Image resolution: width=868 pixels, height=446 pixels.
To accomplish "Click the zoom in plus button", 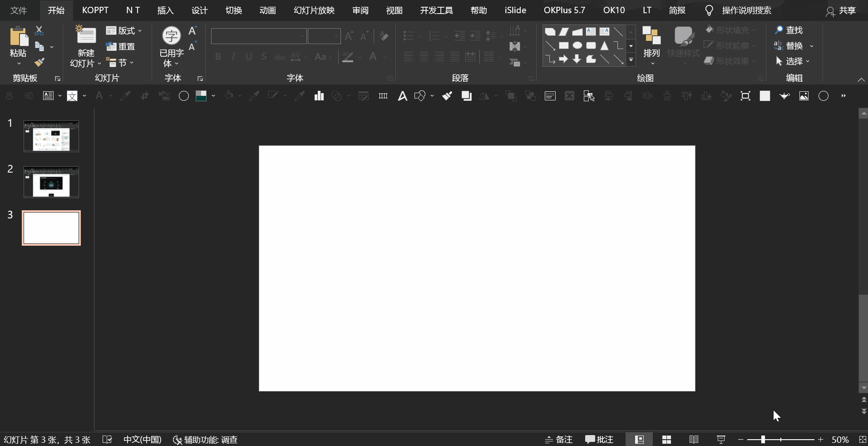I will [820, 440].
